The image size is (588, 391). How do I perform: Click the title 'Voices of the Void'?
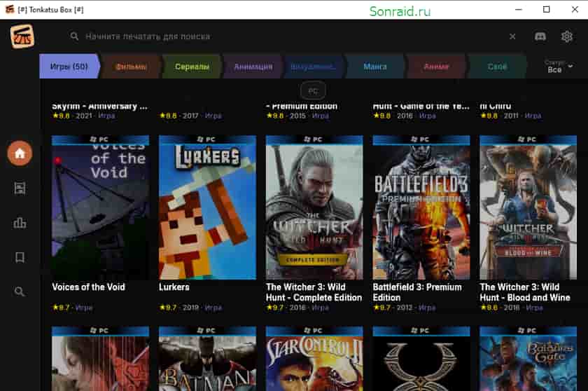88,287
